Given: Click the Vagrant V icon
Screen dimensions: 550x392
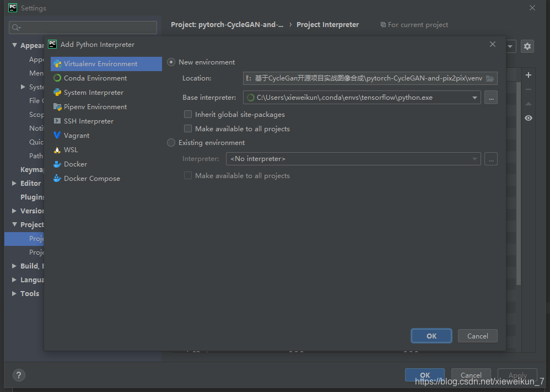Looking at the screenshot, I should click(57, 135).
